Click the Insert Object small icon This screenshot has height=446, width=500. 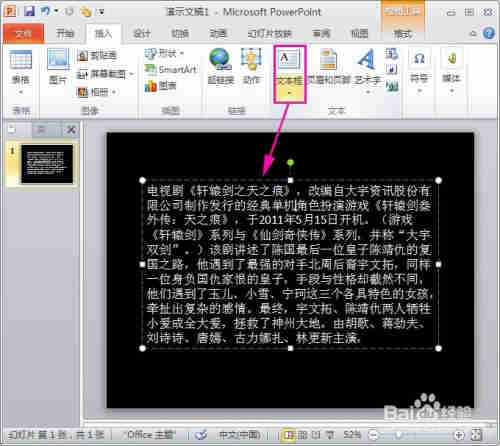tap(392, 86)
